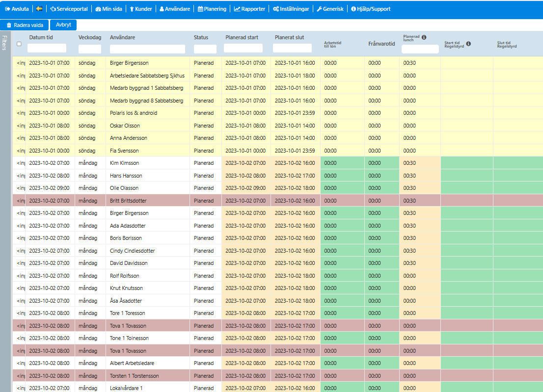543x392 pixels.
Task: Click the Användare filter input field
Action: pyautogui.click(x=147, y=49)
